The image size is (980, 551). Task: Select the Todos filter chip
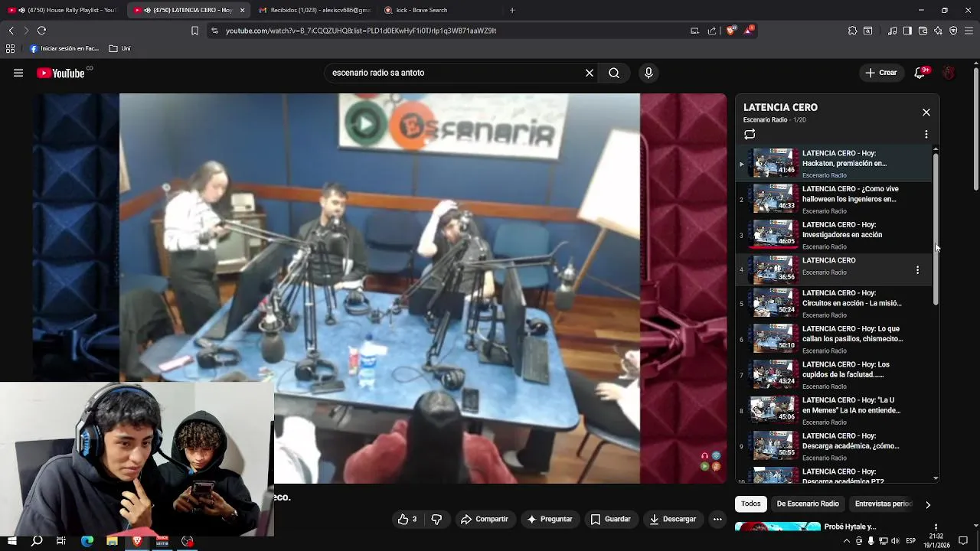pyautogui.click(x=751, y=504)
